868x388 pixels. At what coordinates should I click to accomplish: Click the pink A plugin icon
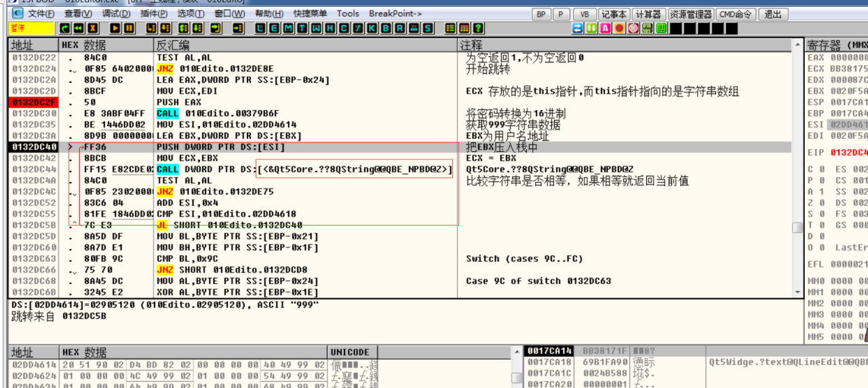tap(606, 28)
